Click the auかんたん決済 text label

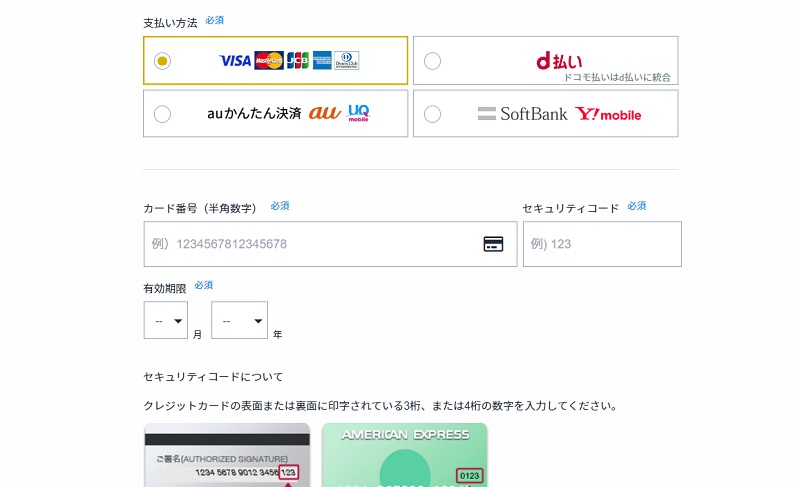tap(254, 113)
